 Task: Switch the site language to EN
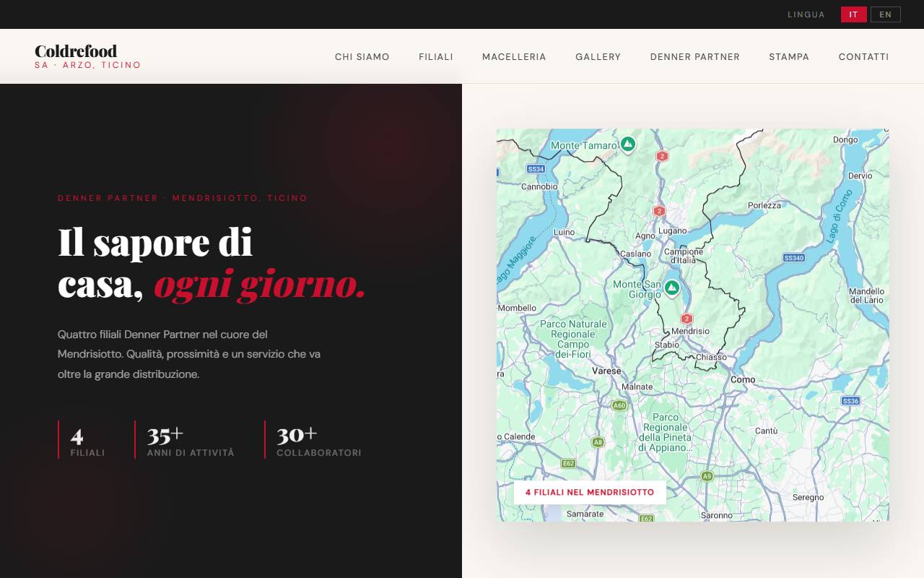[885, 14]
